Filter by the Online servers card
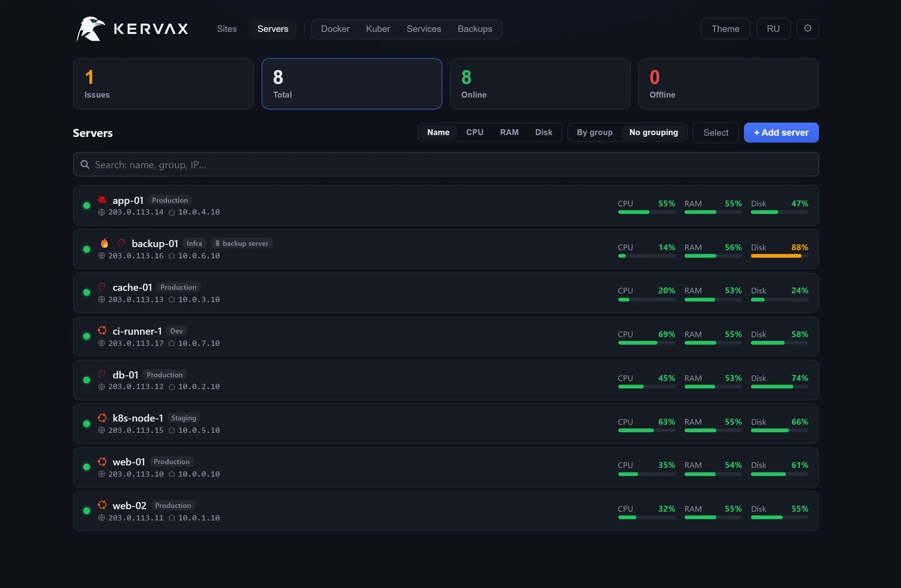The width and height of the screenshot is (901, 588). click(540, 84)
